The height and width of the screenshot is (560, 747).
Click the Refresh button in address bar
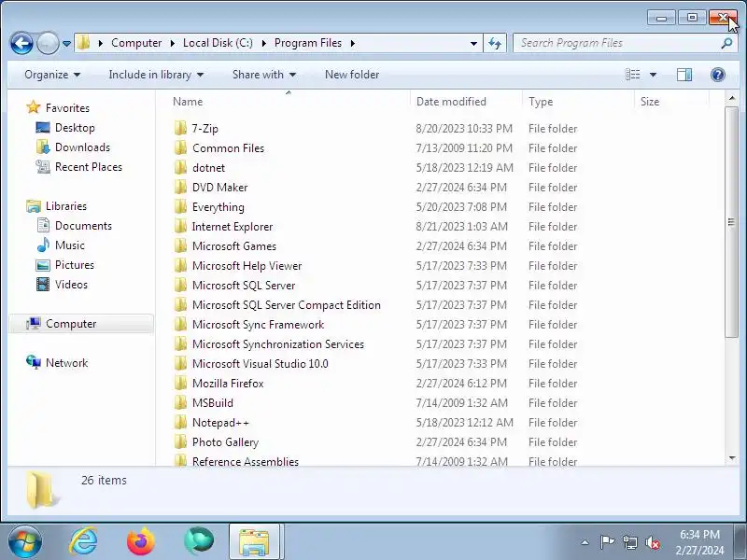(x=495, y=43)
